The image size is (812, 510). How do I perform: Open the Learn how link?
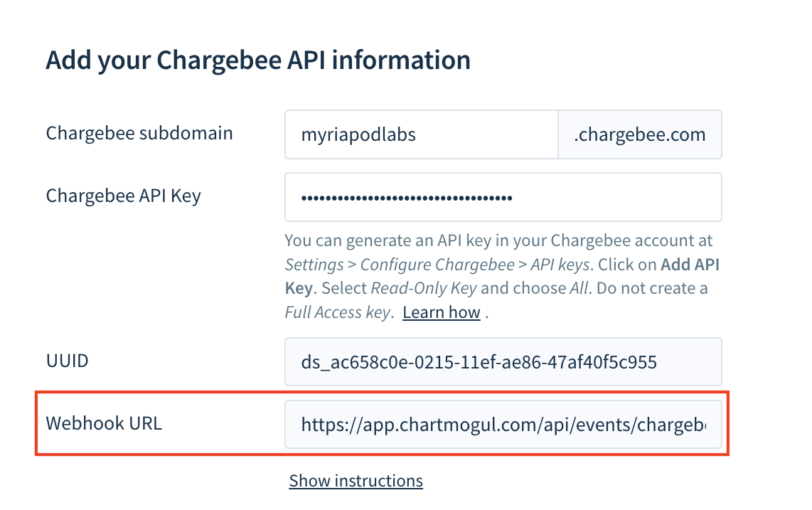(x=442, y=312)
